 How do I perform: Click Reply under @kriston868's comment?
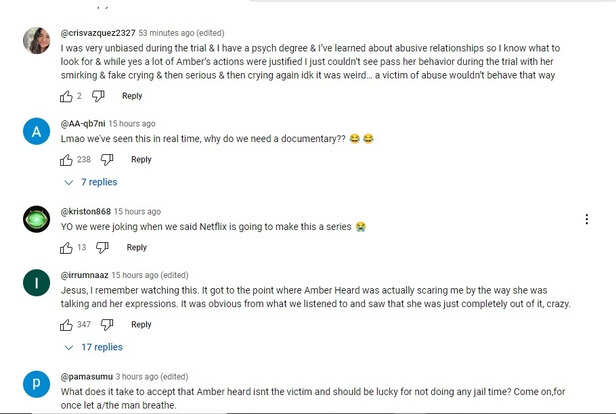click(x=136, y=248)
